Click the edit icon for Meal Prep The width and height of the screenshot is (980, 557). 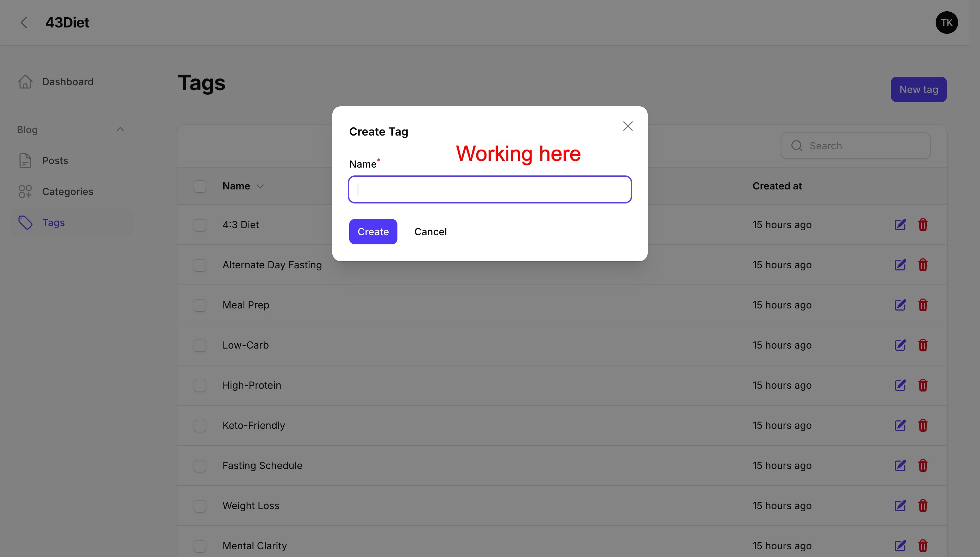click(900, 305)
